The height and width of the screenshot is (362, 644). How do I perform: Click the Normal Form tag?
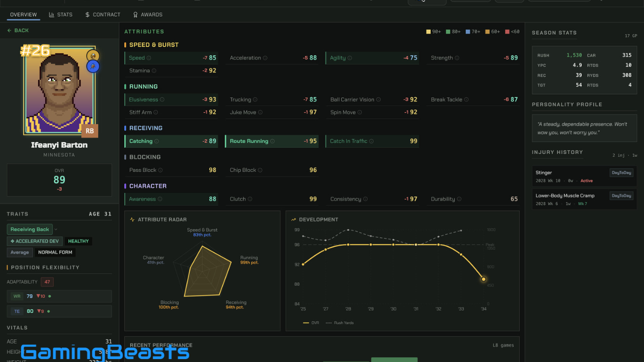[55, 252]
